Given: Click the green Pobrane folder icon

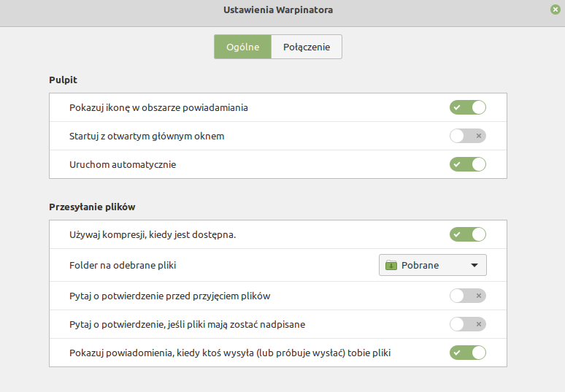Looking at the screenshot, I should [x=391, y=265].
